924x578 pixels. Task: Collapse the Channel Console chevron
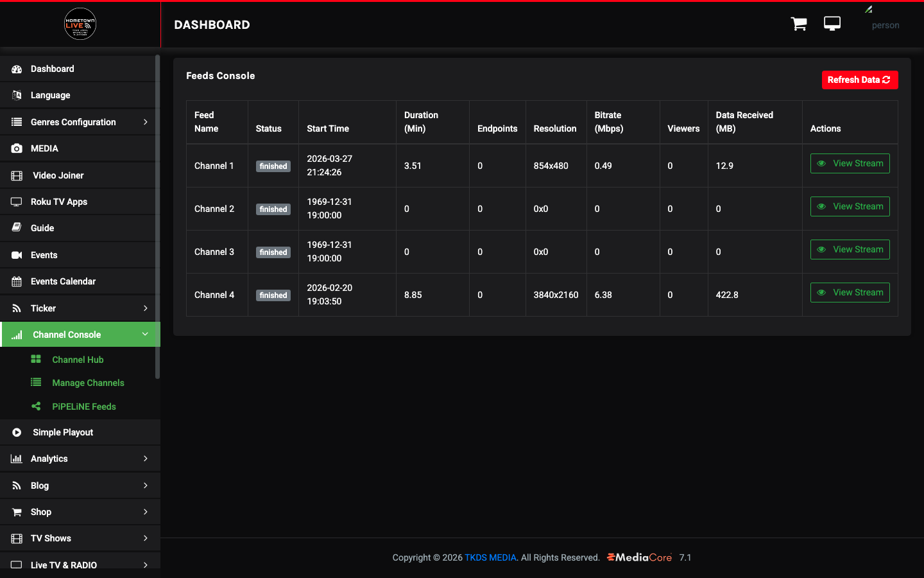[x=145, y=334]
